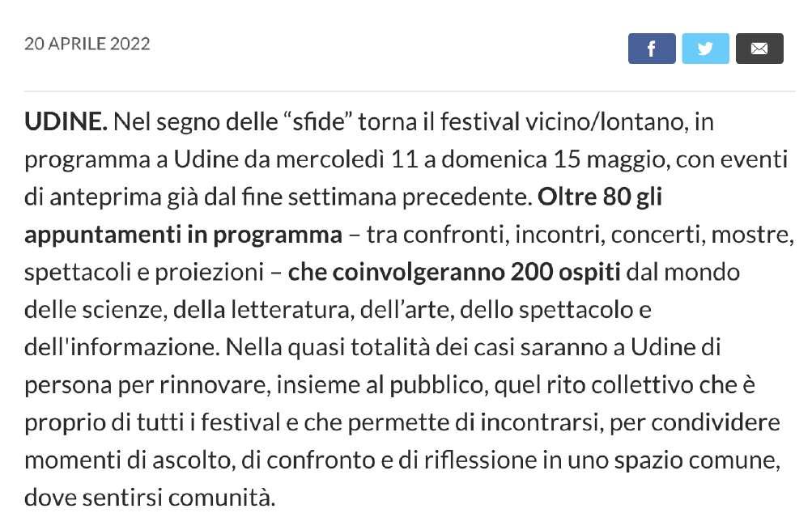Click the phrase "spettacoli e proiezioni"
Viewport: 812px width, 530px height.
tap(144, 273)
